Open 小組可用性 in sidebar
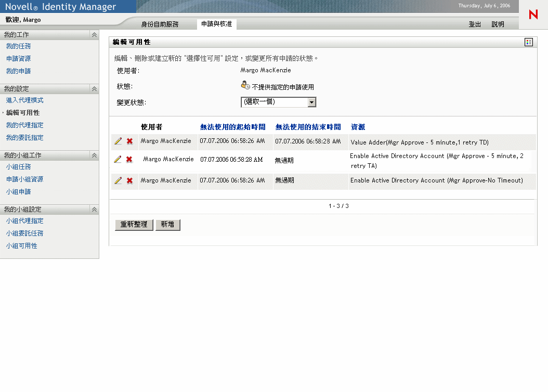 22,245
